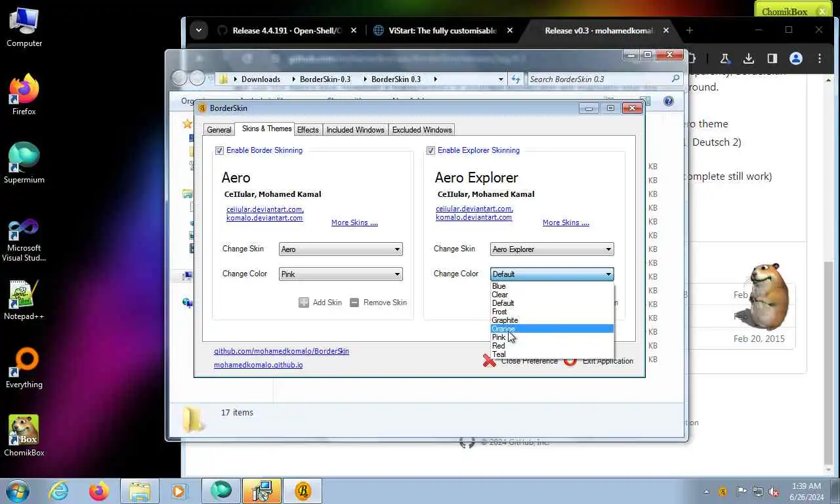Select Clear from the color list
This screenshot has width=840, height=504.
click(x=552, y=295)
